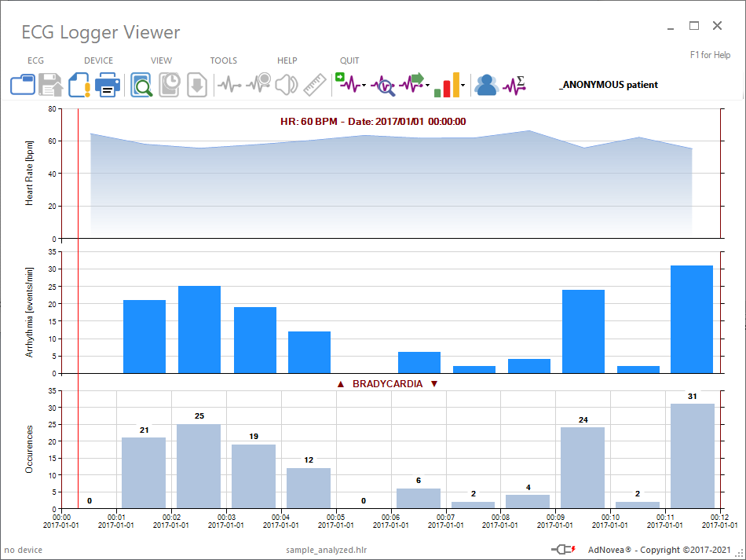Select previous arrhythmia type with up triangle
Screen dimensions: 746x560
340,384
